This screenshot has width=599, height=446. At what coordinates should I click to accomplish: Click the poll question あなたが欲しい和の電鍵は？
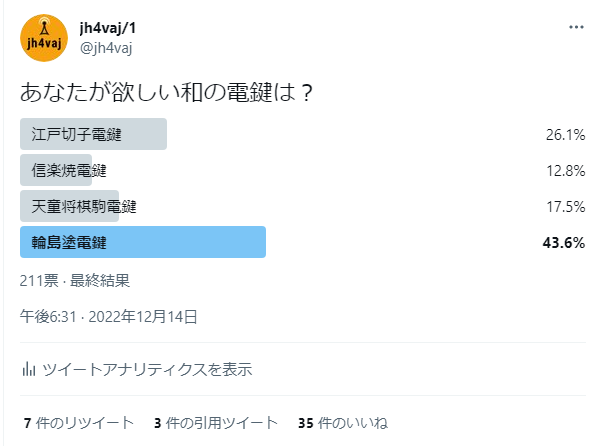click(x=167, y=92)
